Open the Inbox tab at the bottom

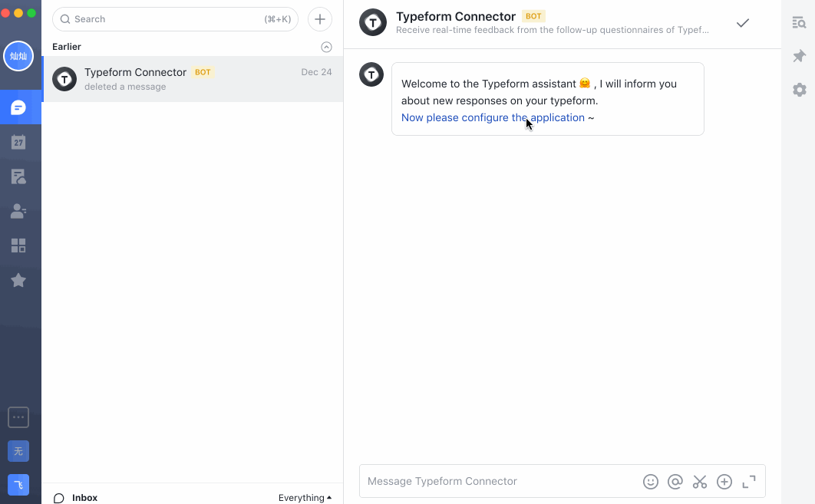(x=75, y=498)
